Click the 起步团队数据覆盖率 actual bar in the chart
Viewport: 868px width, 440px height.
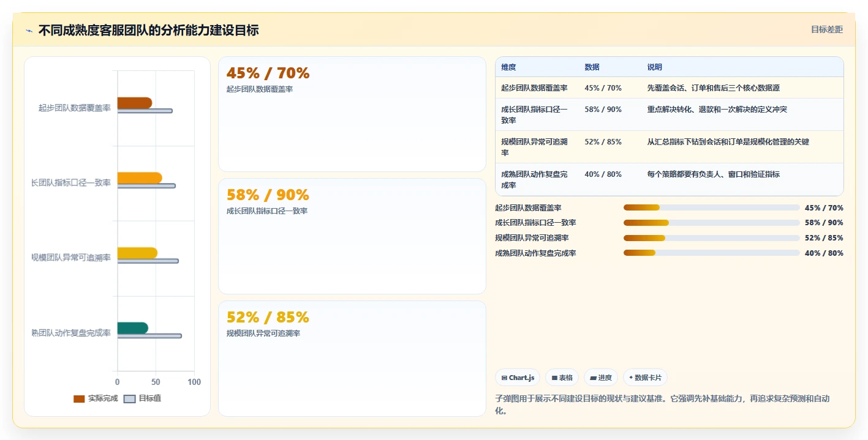(135, 103)
